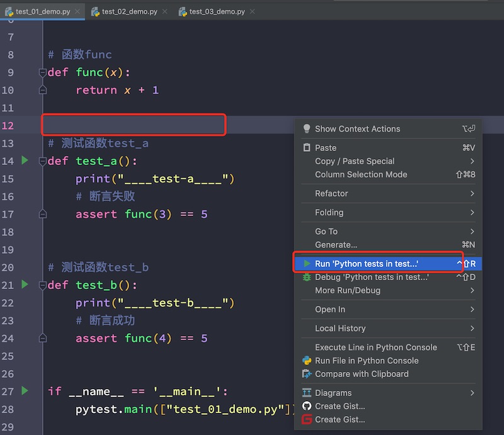Viewport: 504px width, 435px height.
Task: Click the run gutter icon beside __main__ check
Action: (25, 391)
